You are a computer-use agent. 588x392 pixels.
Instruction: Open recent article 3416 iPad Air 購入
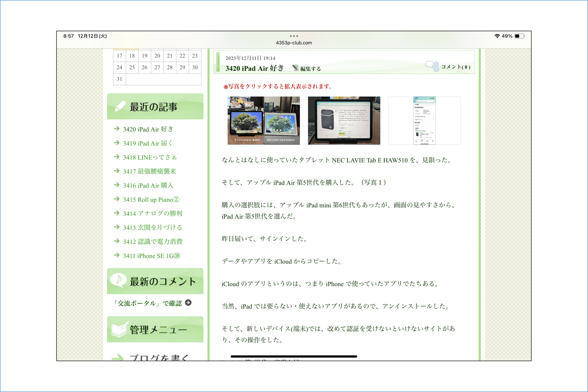pos(148,186)
